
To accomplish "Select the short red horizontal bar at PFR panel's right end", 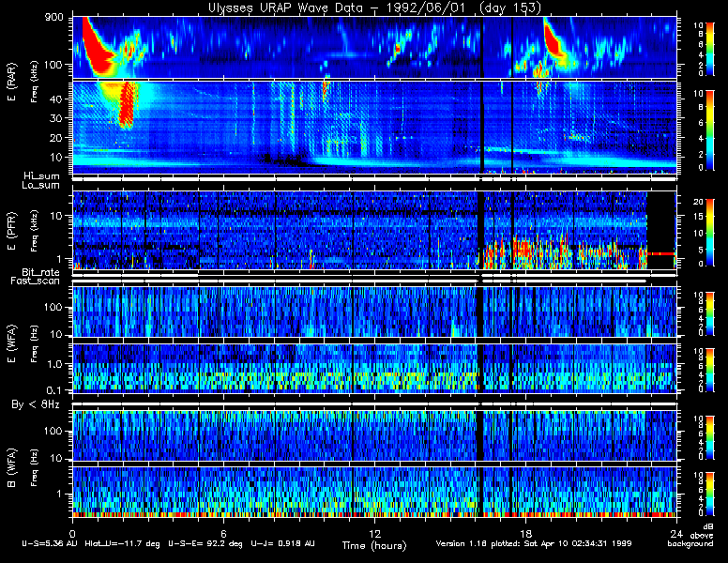I will tap(661, 253).
